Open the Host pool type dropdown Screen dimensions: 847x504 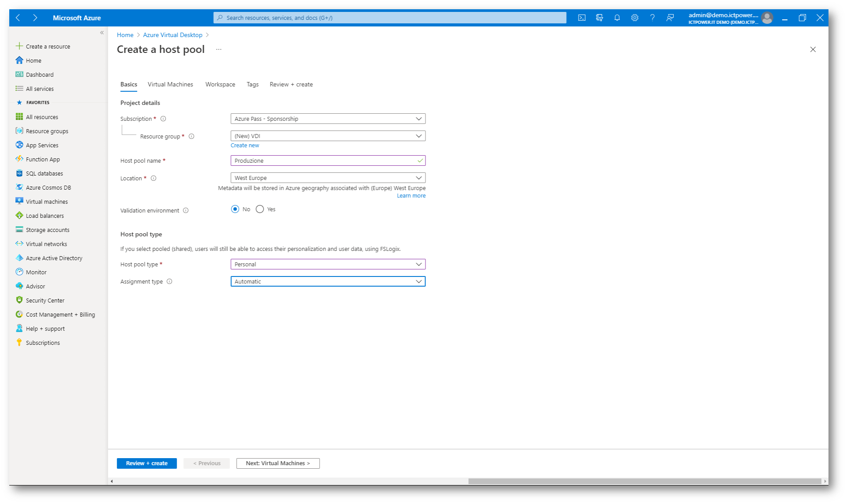(x=328, y=264)
